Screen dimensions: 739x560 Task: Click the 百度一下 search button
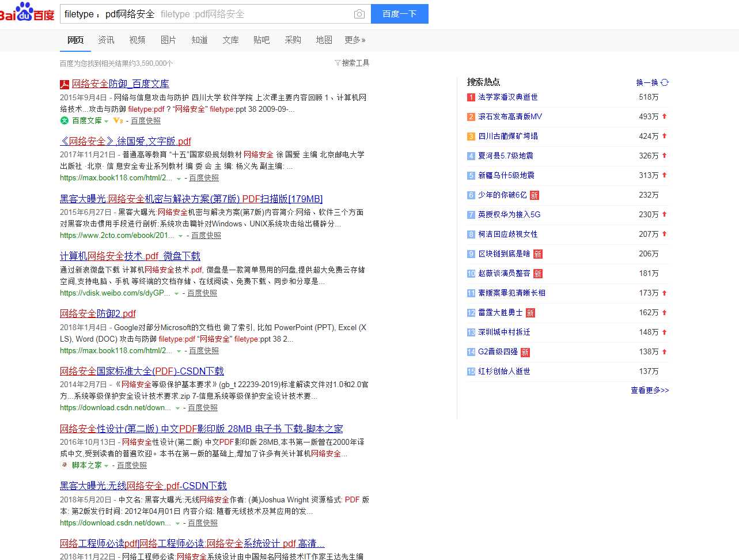(399, 14)
